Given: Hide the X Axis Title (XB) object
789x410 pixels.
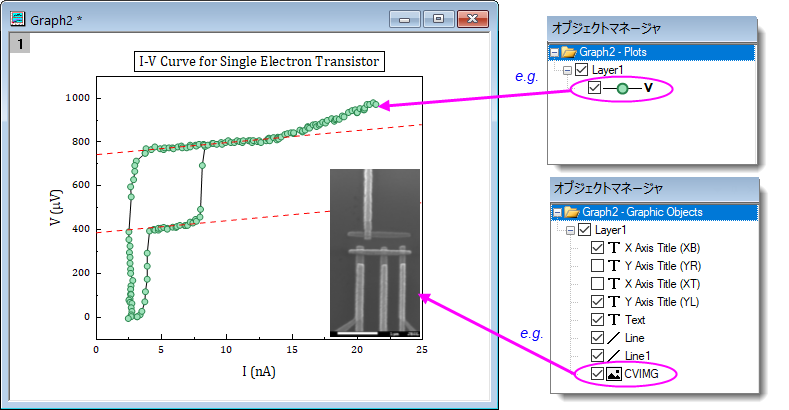Looking at the screenshot, I should pyautogui.click(x=597, y=248).
